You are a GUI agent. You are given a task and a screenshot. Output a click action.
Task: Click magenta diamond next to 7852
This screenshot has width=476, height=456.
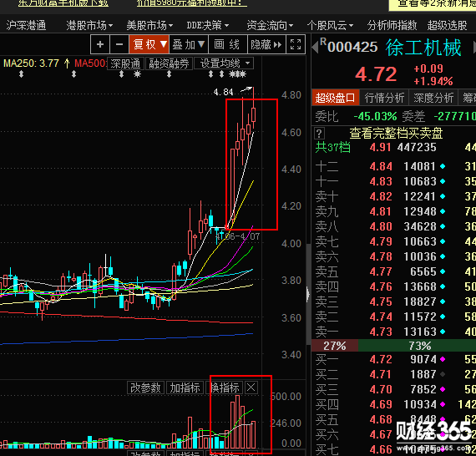point(443,389)
